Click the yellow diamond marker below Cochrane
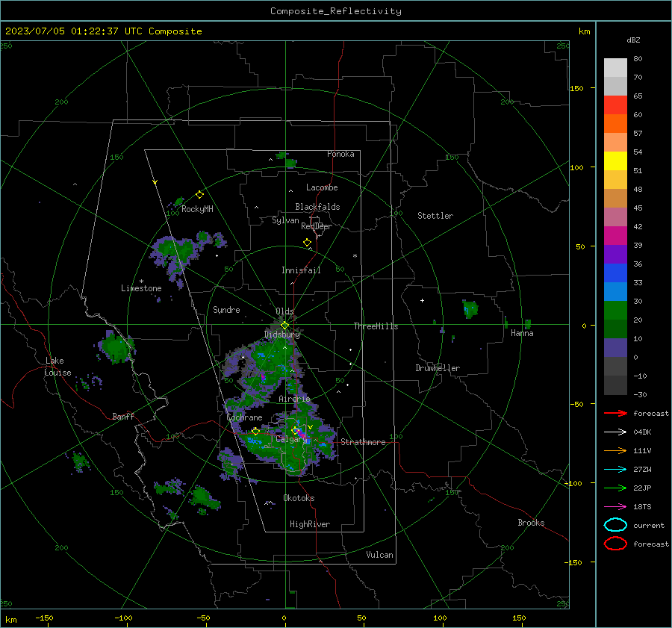The width and height of the screenshot is (672, 628). tap(256, 432)
